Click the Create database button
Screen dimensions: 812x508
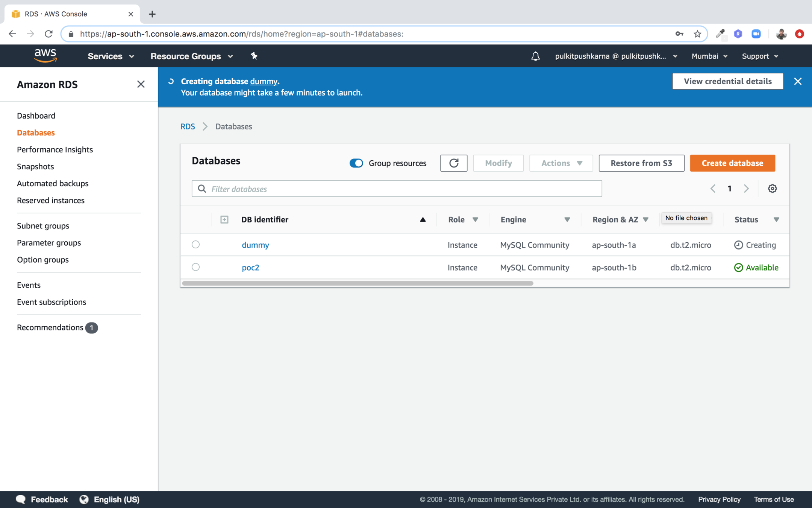pyautogui.click(x=732, y=163)
